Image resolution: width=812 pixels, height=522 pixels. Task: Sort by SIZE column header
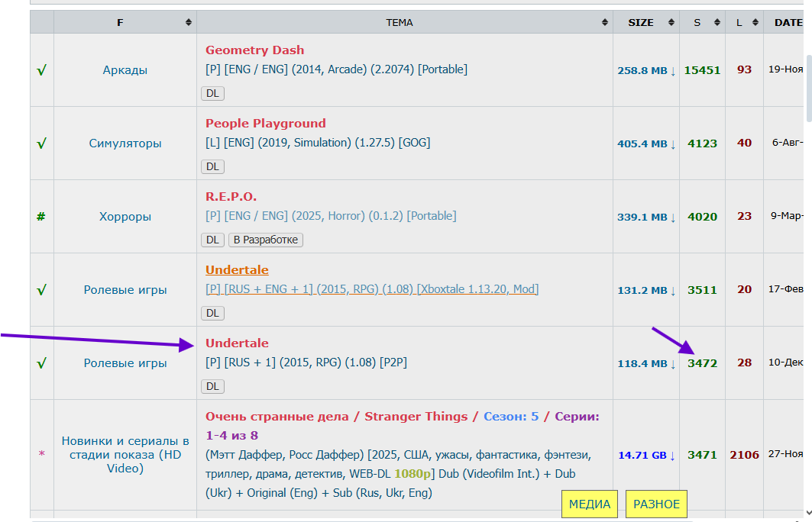pos(645,22)
